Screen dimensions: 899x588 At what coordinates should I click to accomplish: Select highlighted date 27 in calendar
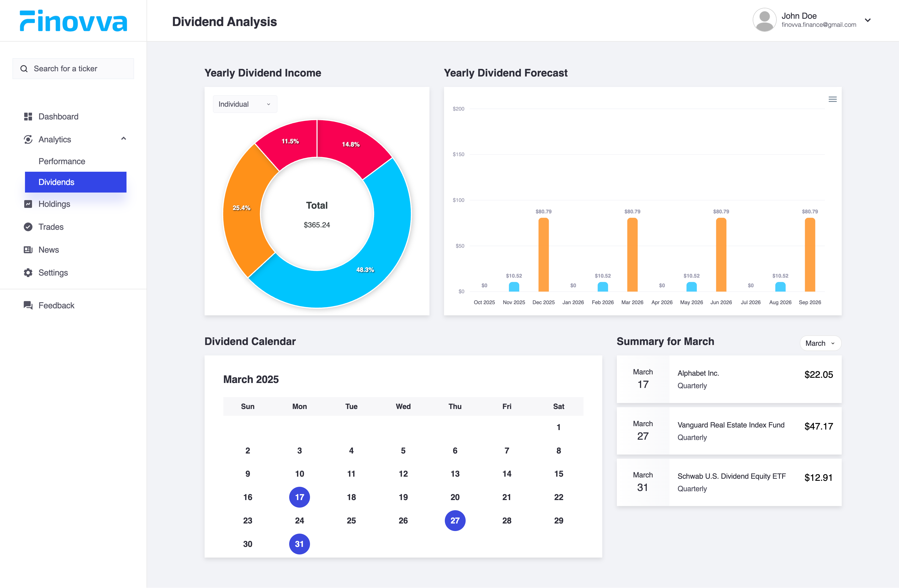tap(455, 520)
